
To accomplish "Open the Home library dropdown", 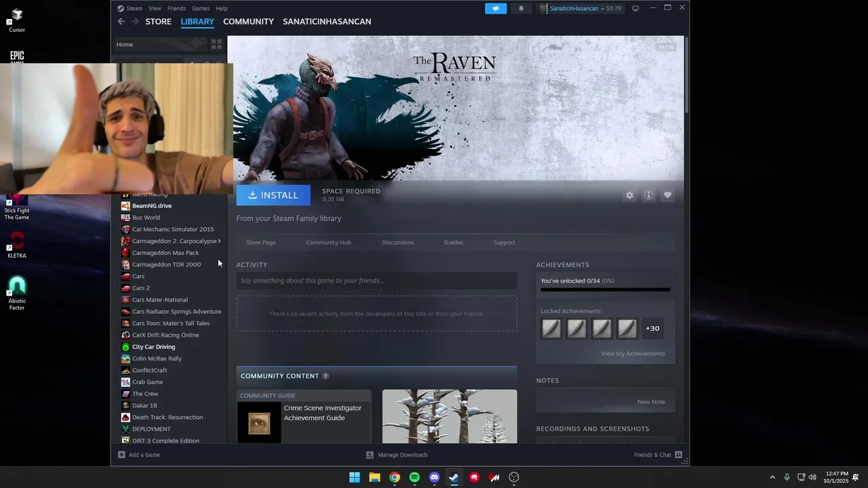I will point(160,44).
